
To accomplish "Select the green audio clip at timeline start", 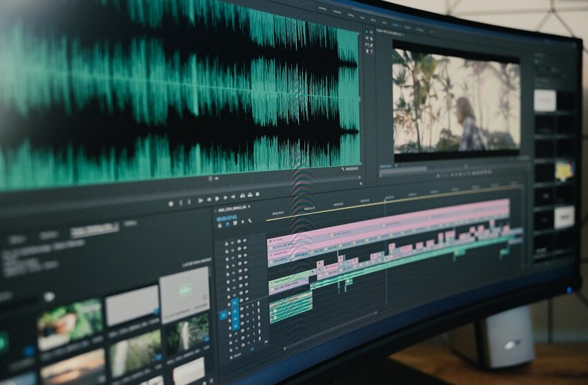I will click(291, 307).
